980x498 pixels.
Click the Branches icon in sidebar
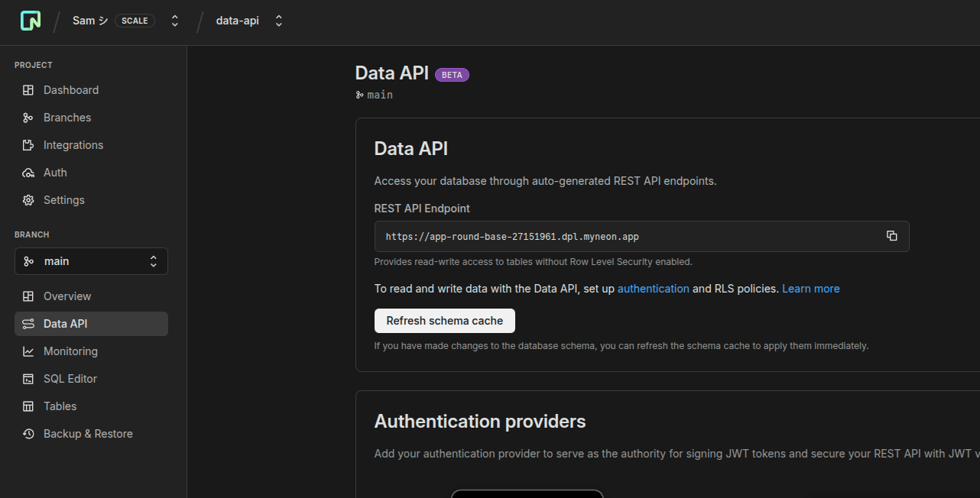click(x=28, y=118)
